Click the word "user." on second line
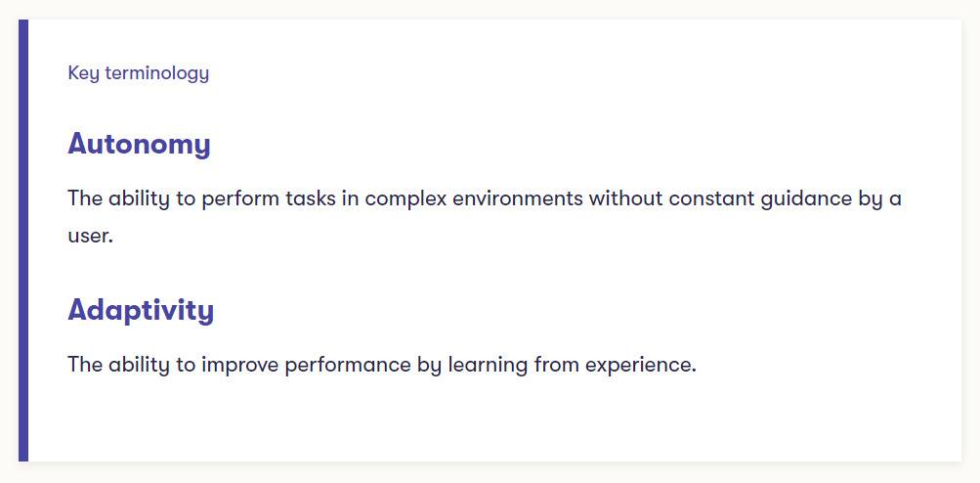The image size is (980, 483). pos(90,236)
